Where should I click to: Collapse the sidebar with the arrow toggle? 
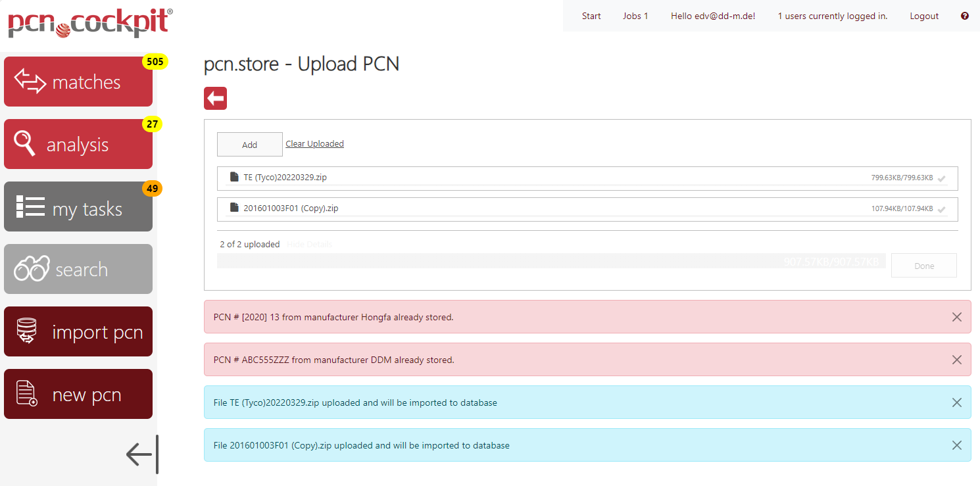point(139,454)
